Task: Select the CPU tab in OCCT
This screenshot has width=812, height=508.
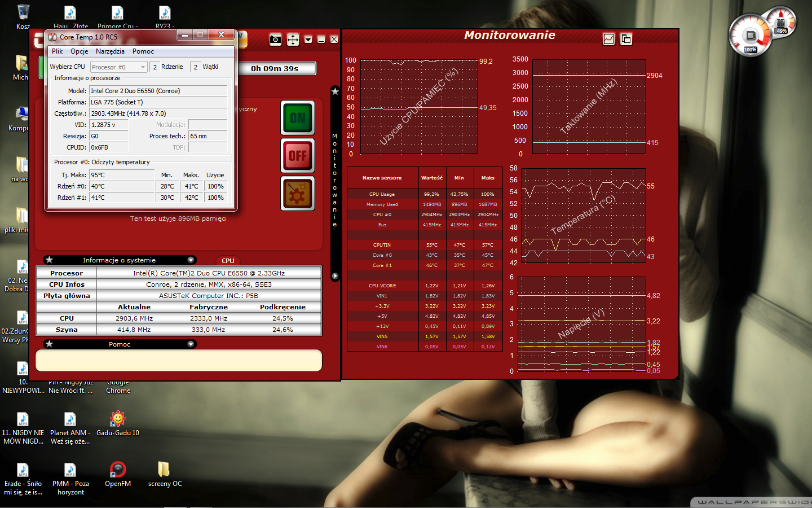Action: point(228,261)
